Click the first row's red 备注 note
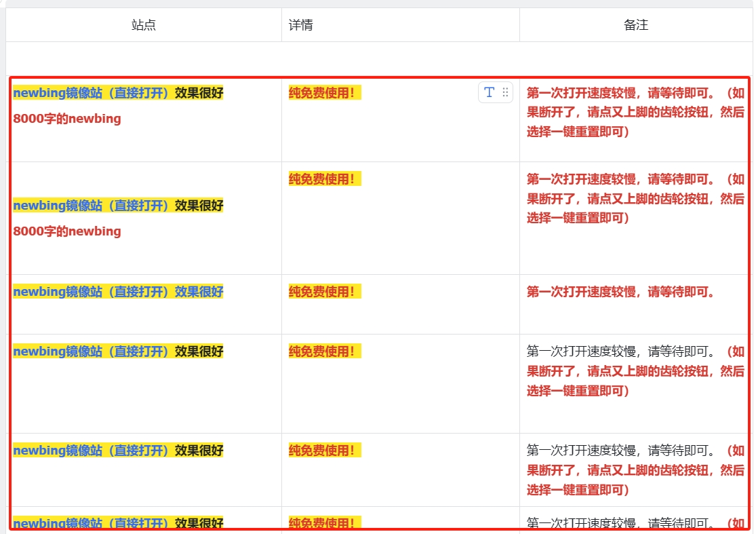The width and height of the screenshot is (756, 534). [x=635, y=113]
